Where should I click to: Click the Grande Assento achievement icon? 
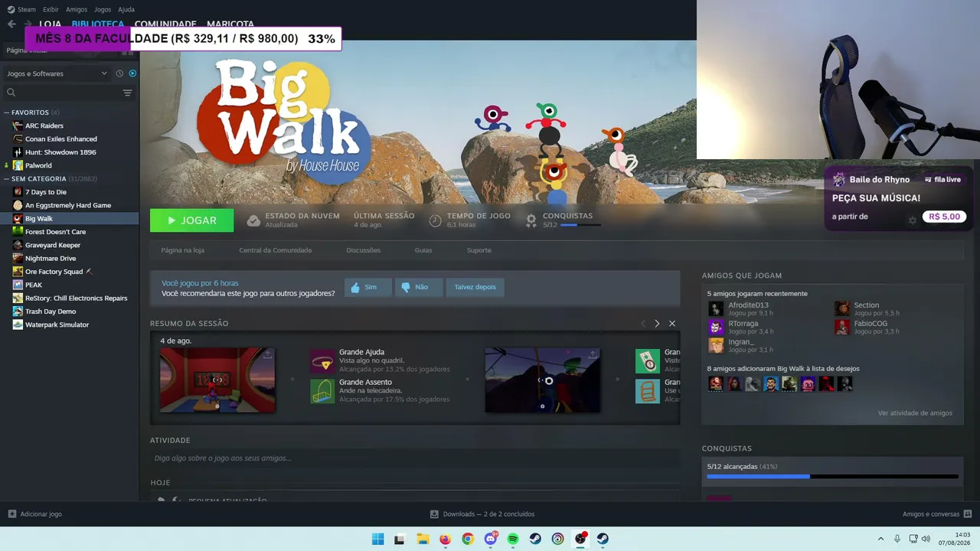pos(322,391)
